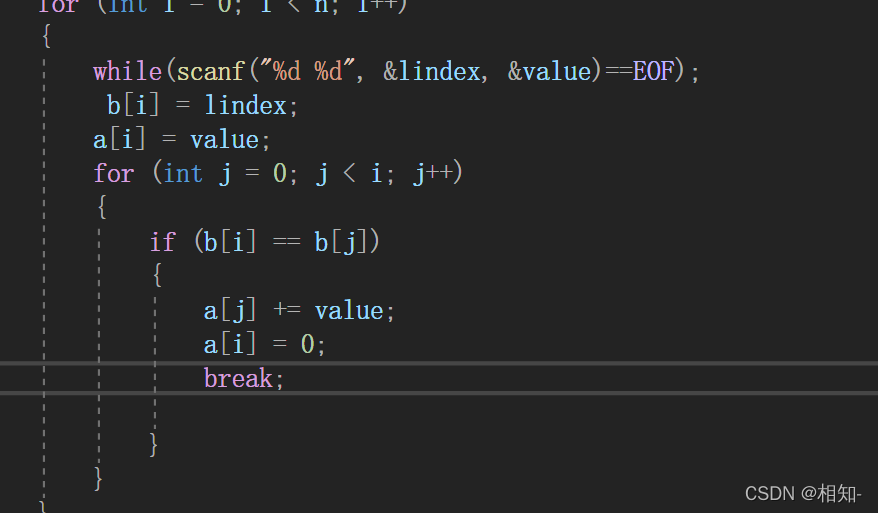
Task: Click the inner 'for (int j = 0' line
Action: coord(278,173)
